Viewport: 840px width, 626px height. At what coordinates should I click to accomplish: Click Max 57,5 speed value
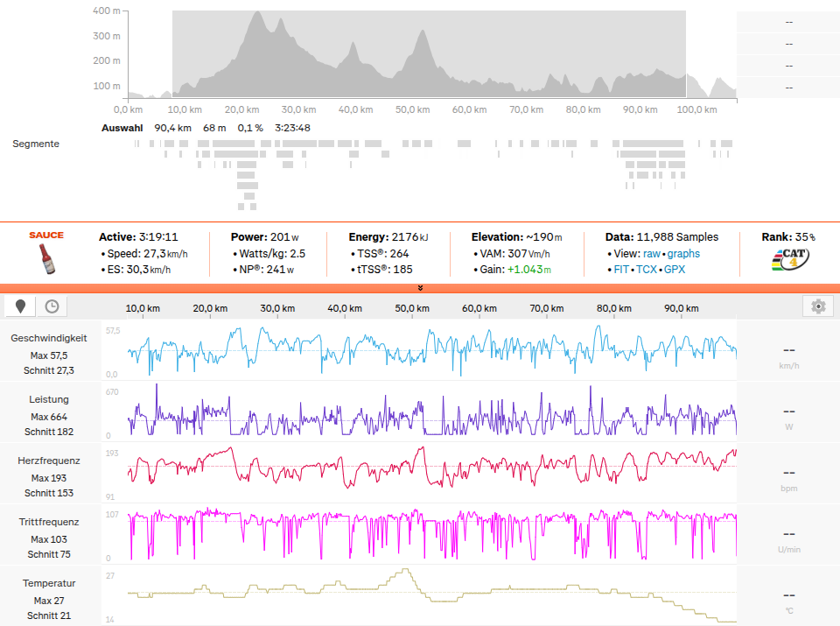(x=49, y=355)
